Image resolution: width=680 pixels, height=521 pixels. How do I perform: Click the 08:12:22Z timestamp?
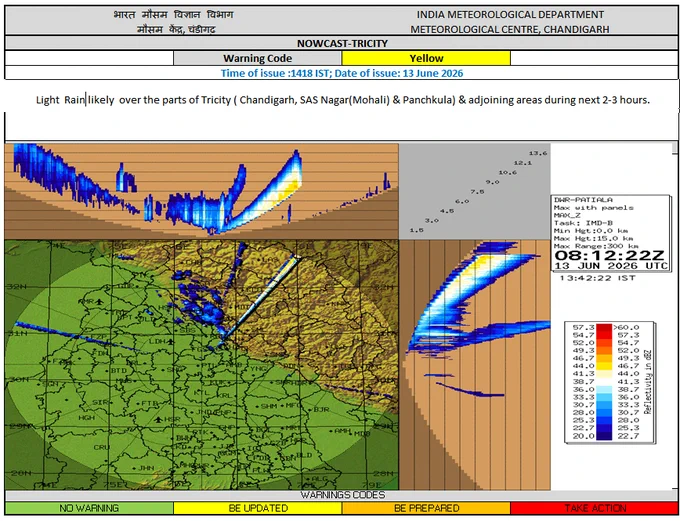coord(609,255)
